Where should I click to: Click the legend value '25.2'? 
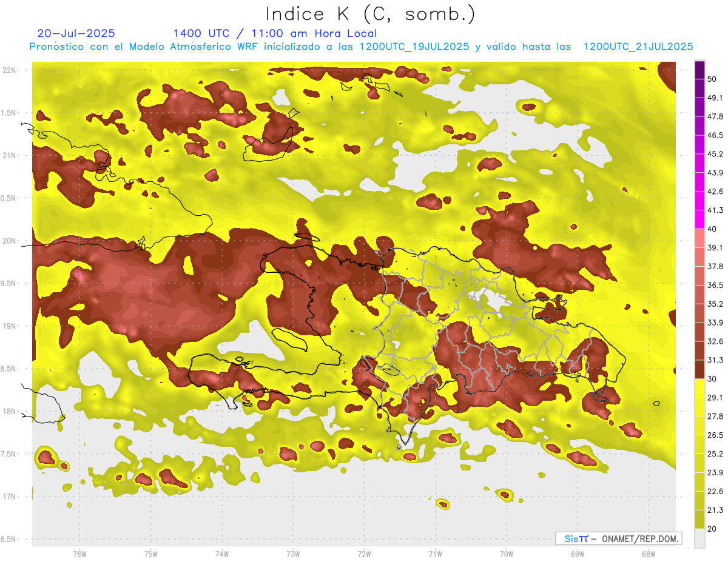715,454
